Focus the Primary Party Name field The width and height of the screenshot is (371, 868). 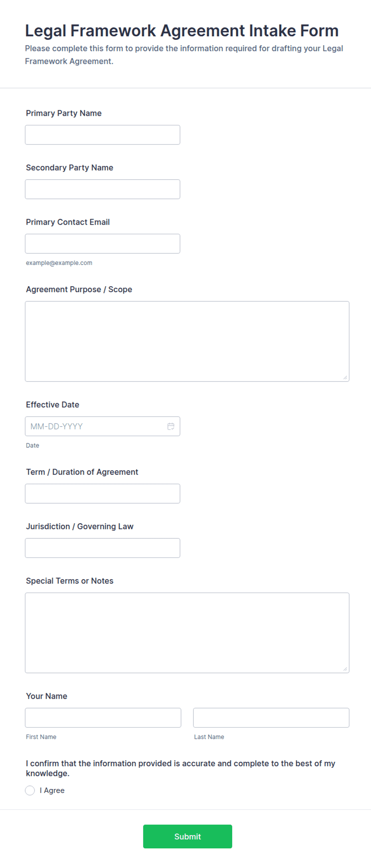coord(103,135)
